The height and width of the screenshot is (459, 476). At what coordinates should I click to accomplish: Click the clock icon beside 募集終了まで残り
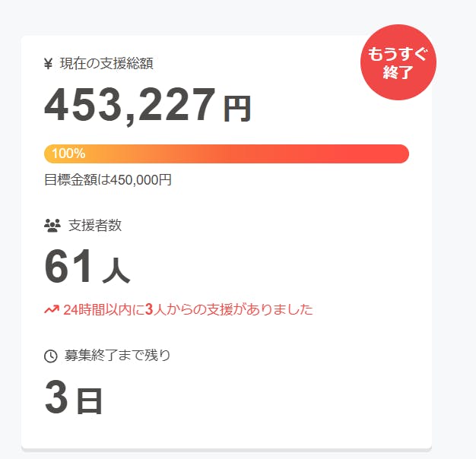[51, 356]
